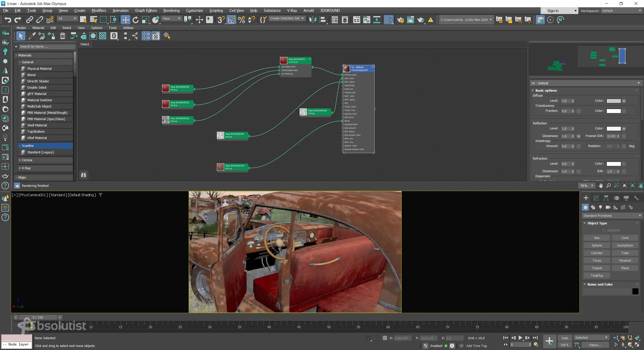The image size is (644, 350).
Task: Select the Cameras category icon
Action: pyautogui.click(x=608, y=207)
